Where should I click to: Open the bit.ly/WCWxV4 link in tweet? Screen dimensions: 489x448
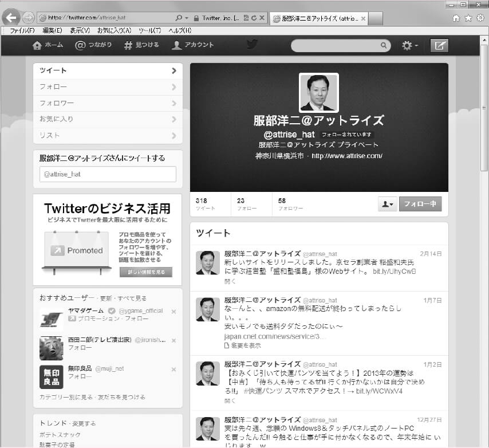(379, 391)
